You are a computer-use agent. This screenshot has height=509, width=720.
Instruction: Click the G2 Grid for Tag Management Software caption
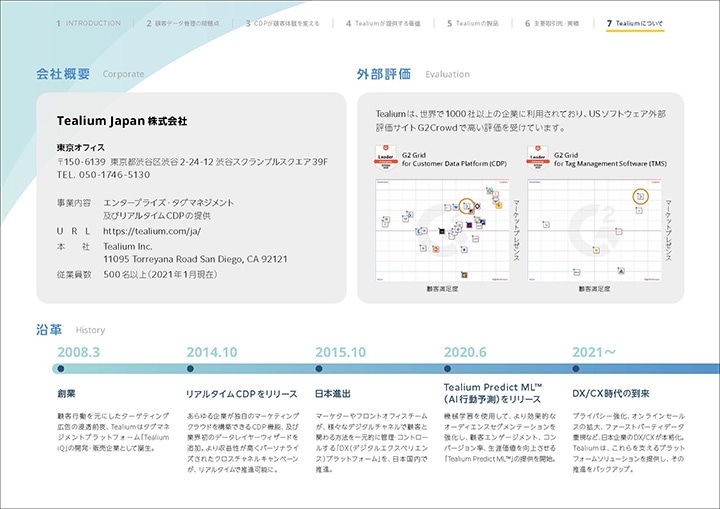point(610,159)
